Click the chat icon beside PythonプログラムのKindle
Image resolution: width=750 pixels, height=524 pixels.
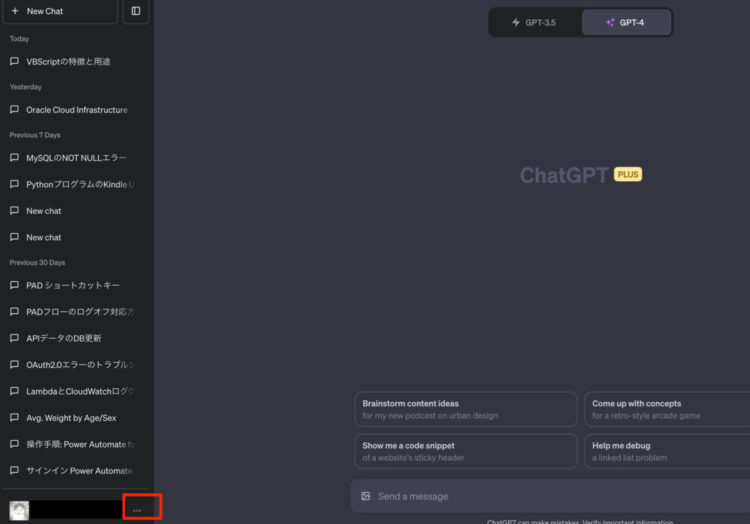pos(14,184)
